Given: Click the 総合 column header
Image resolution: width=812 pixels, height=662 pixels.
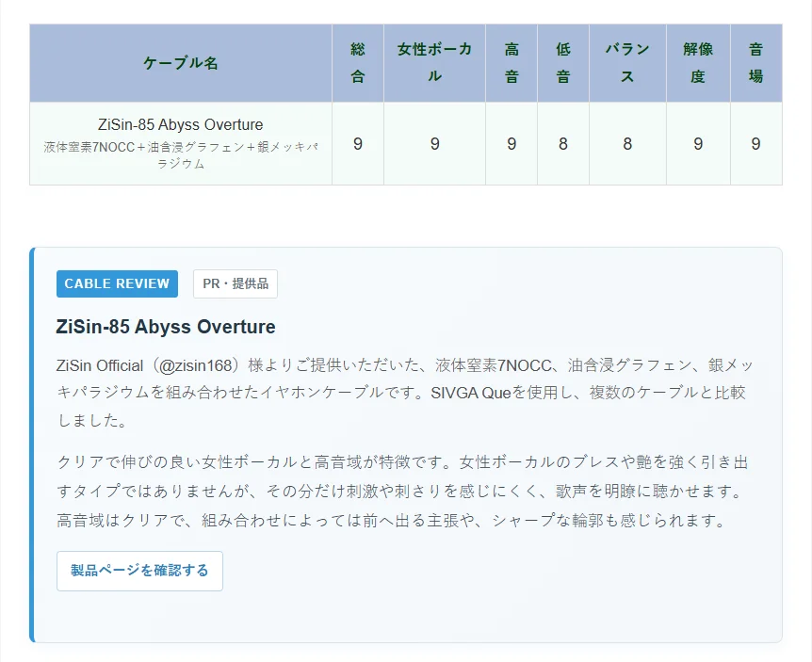Looking at the screenshot, I should [x=358, y=63].
